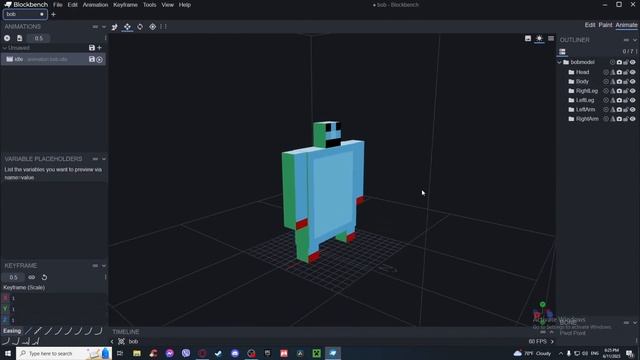The height and width of the screenshot is (360, 640).
Task: Choose the first linear easing curve
Action: 28,331
